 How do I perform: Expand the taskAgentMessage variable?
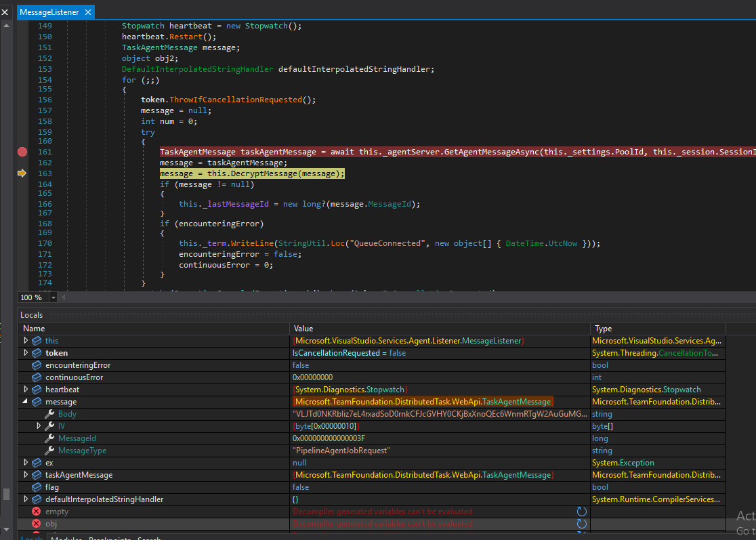click(x=26, y=475)
